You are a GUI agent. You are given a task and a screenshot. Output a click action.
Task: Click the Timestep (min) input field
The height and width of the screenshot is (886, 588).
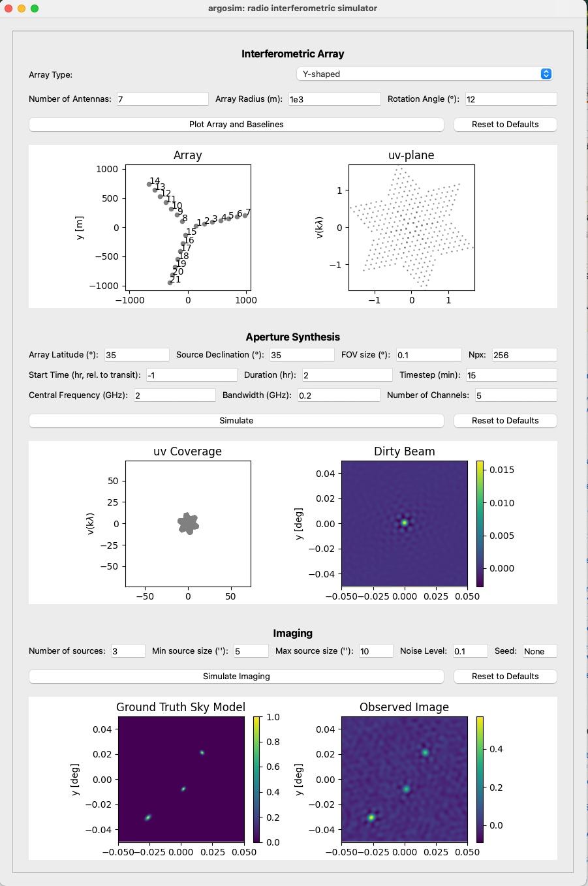click(511, 375)
